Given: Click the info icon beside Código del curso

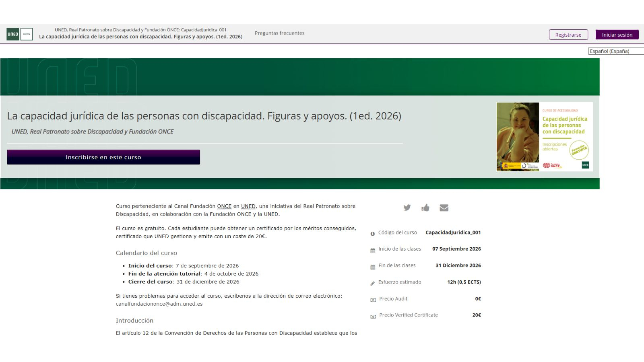Looking at the screenshot, I should (x=373, y=234).
